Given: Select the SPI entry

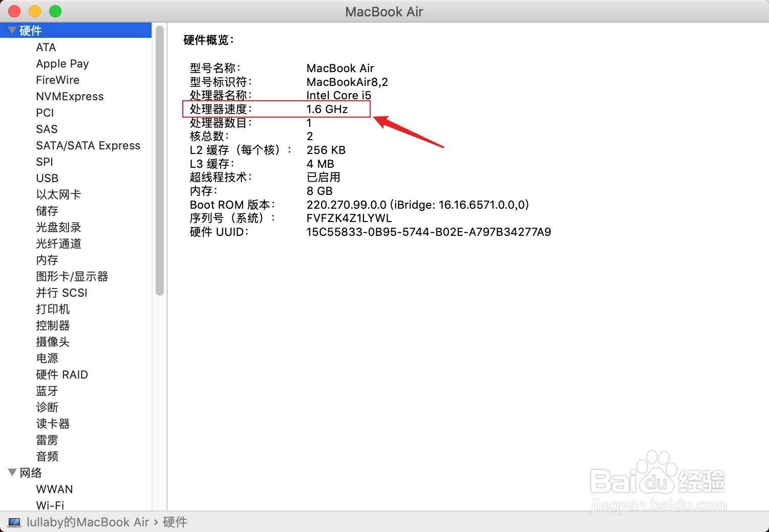Looking at the screenshot, I should click(x=45, y=162).
